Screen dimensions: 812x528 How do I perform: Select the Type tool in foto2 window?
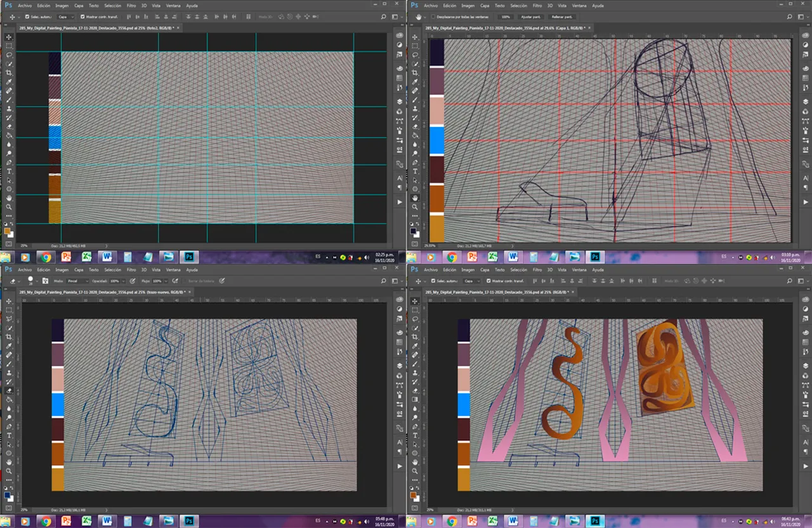tap(9, 171)
